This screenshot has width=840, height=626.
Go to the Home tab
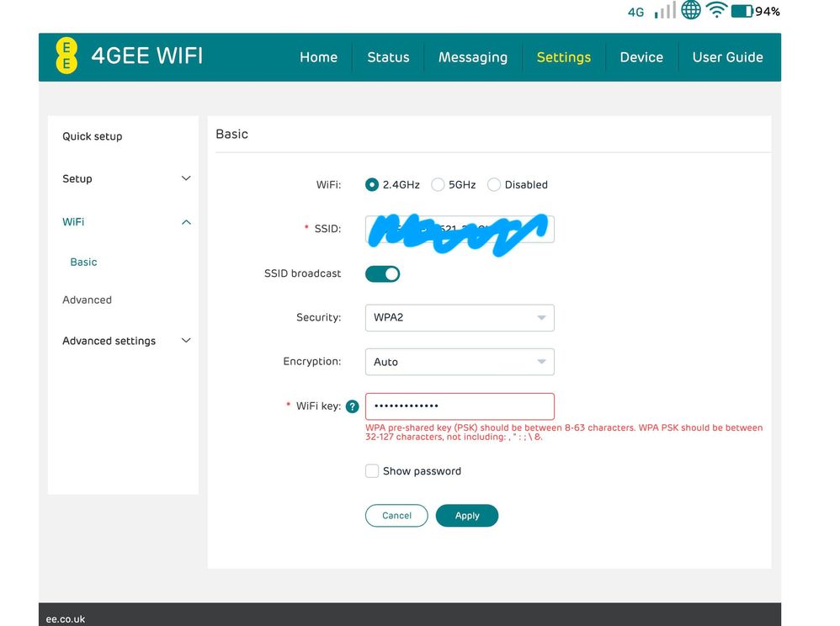(x=319, y=57)
